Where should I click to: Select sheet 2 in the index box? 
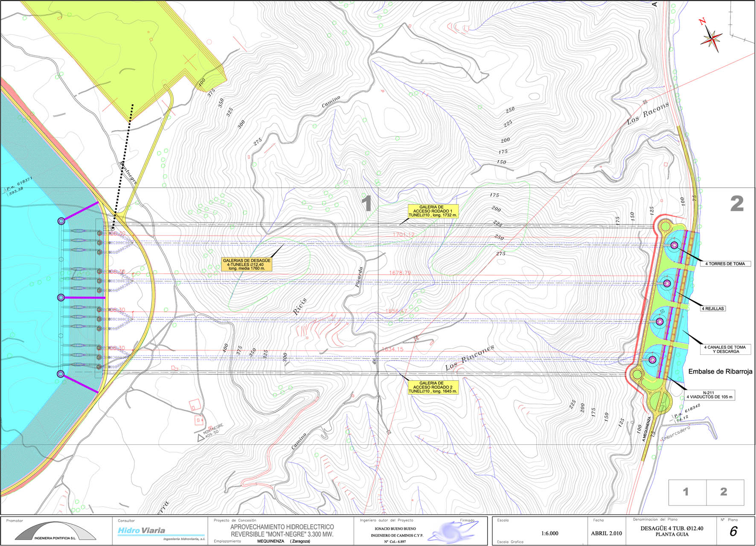pos(724,492)
